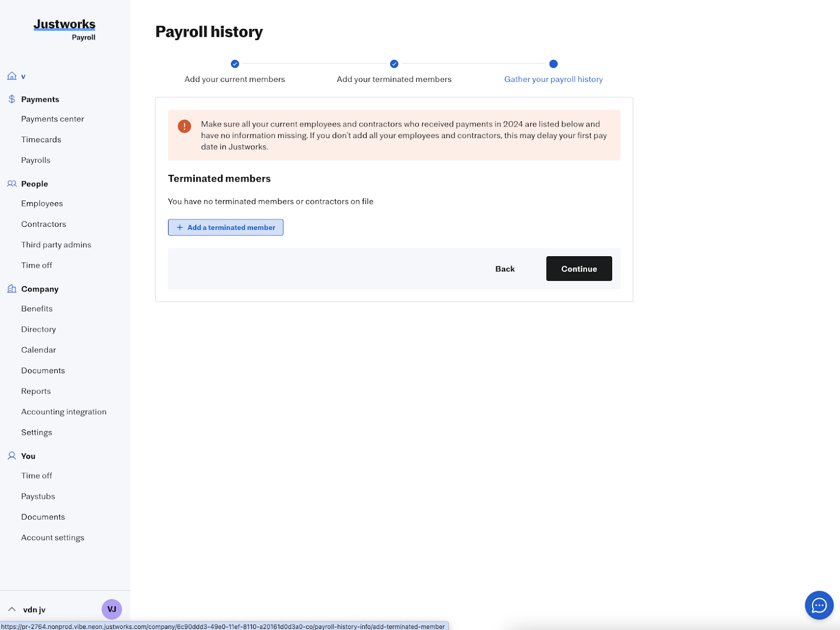Go to the 'Add your current members' step
This screenshot has height=630, width=840.
pos(235,64)
